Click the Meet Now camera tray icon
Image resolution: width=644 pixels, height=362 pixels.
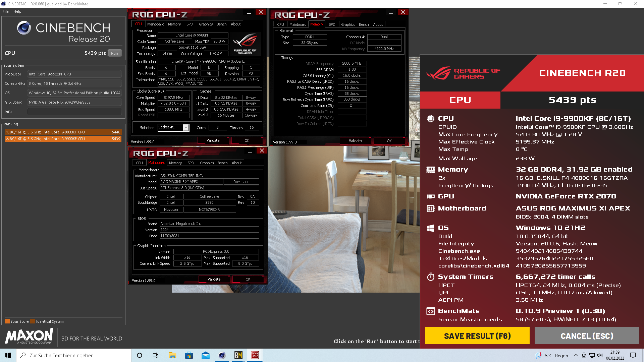tap(584, 355)
